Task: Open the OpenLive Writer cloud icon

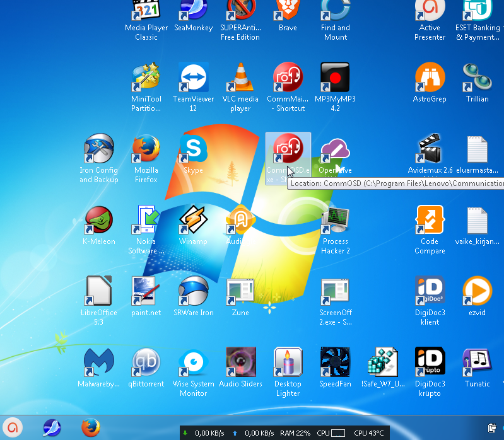Action: coord(335,149)
